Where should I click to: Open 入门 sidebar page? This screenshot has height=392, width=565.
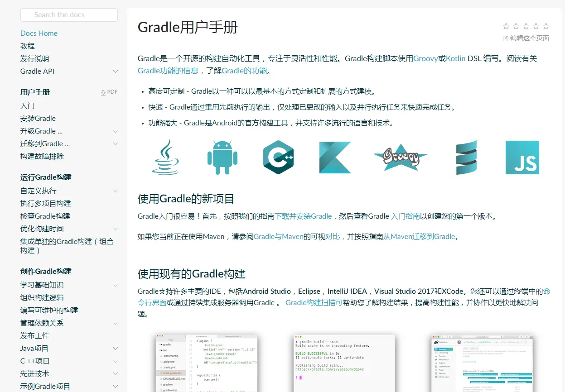(x=28, y=105)
